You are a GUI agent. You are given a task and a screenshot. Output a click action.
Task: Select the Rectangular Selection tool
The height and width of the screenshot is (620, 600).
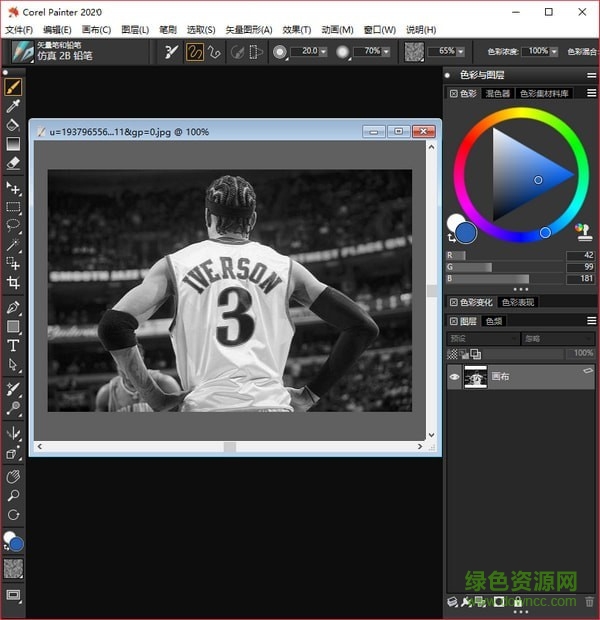pos(13,207)
